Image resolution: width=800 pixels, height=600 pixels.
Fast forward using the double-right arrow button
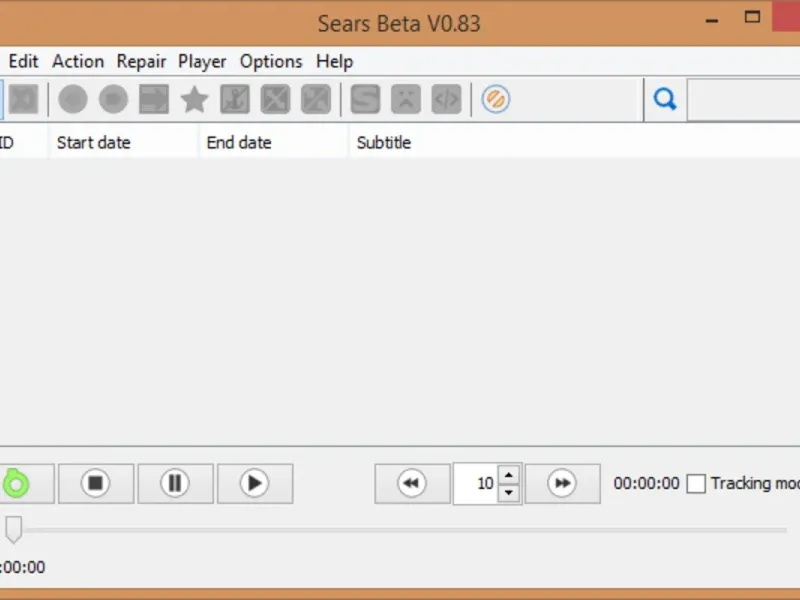(x=562, y=483)
